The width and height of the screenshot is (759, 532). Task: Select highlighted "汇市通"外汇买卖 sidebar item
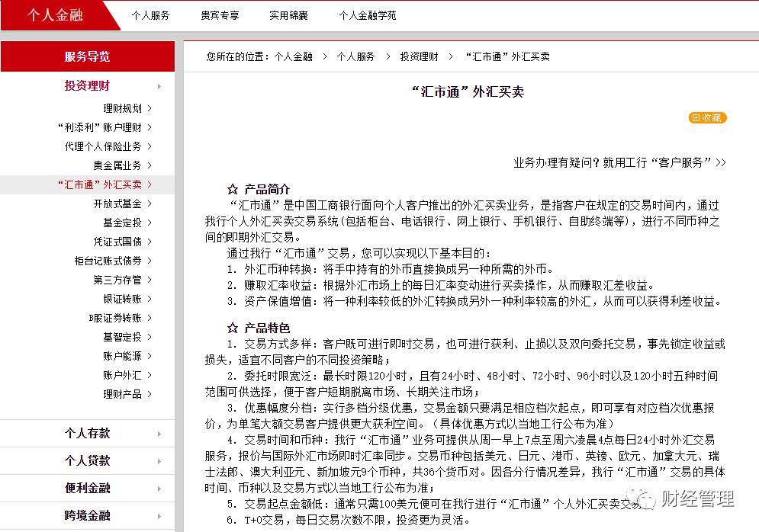(x=100, y=184)
